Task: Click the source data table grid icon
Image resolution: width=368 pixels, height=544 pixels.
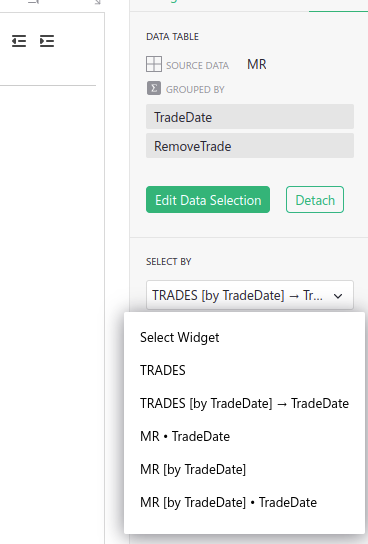Action: tap(154, 64)
